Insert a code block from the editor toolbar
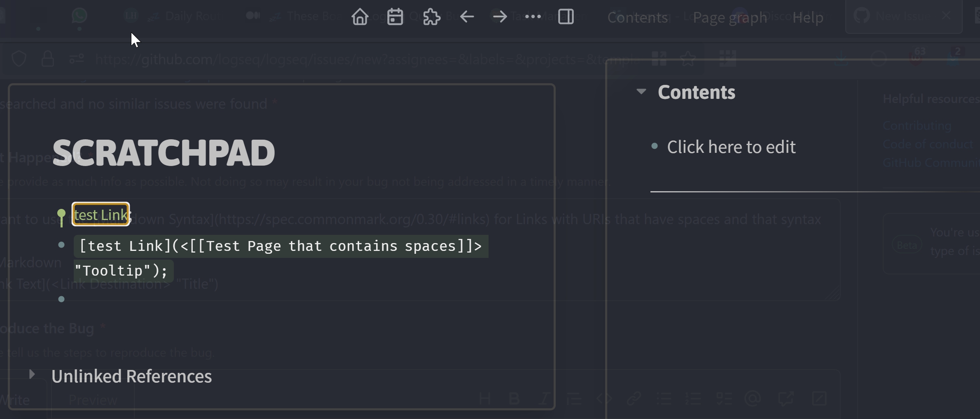Viewport: 980px width, 419px height. (x=604, y=398)
